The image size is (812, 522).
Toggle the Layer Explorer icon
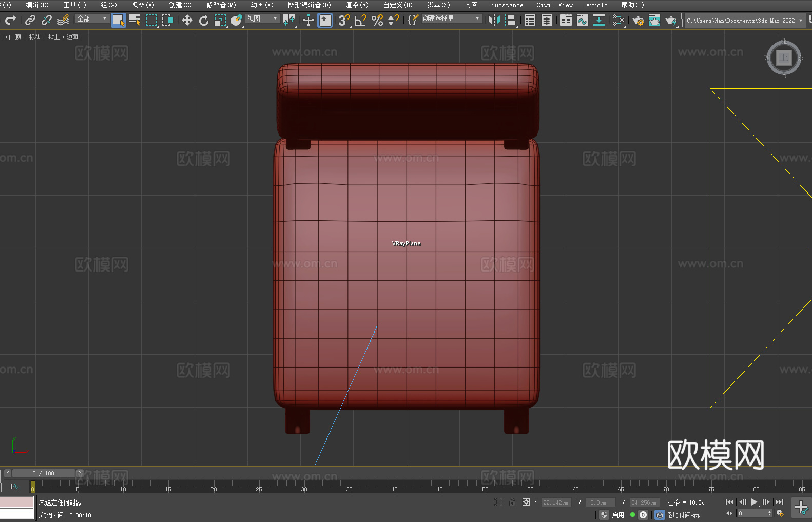tap(547, 20)
